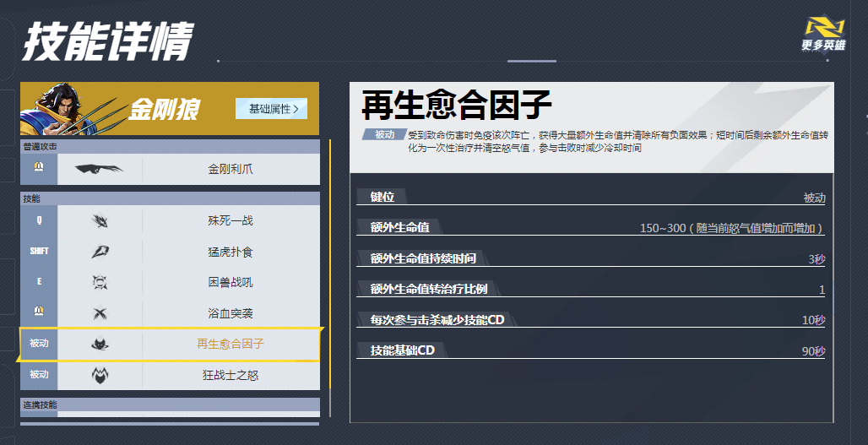Click the 技能 section header
This screenshot has height=445, width=868.
pos(170,198)
